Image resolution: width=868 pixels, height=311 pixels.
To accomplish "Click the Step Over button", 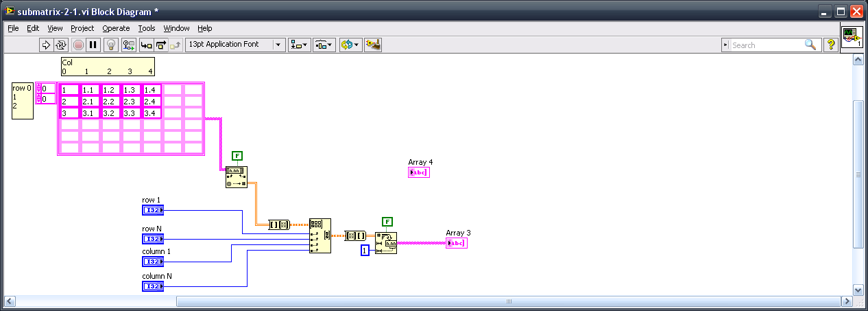I will point(161,45).
